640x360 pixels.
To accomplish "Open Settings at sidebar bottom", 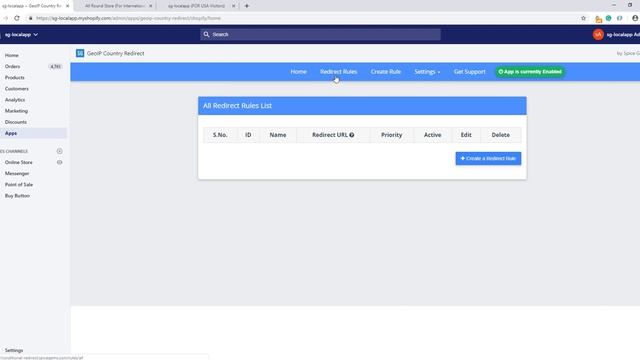I will pyautogui.click(x=14, y=350).
